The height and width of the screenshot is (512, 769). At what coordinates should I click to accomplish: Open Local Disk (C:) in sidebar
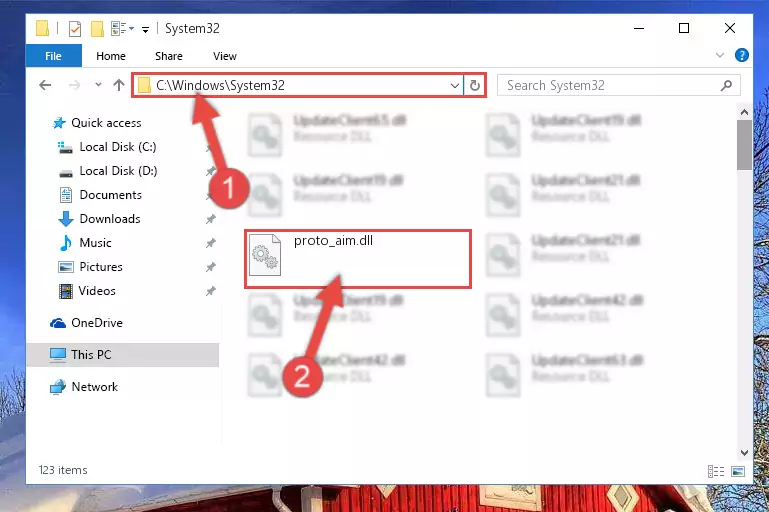[x=118, y=147]
